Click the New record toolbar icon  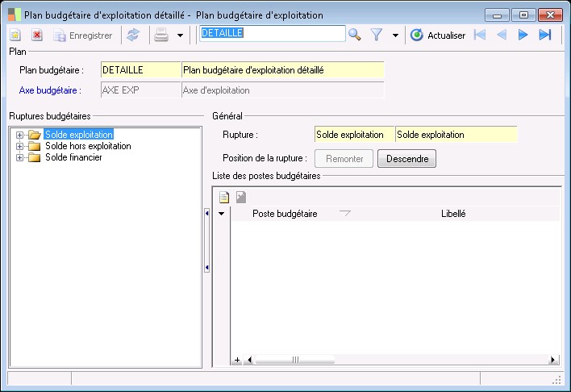15,35
